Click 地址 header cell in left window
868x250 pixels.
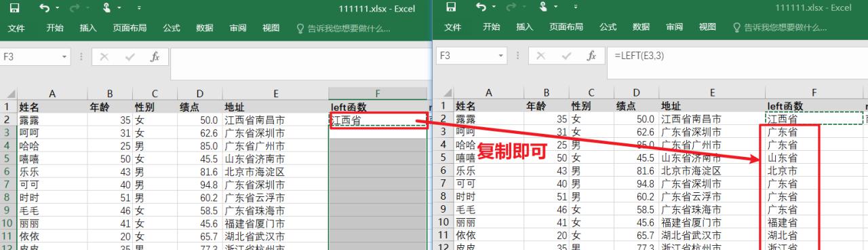click(x=276, y=107)
